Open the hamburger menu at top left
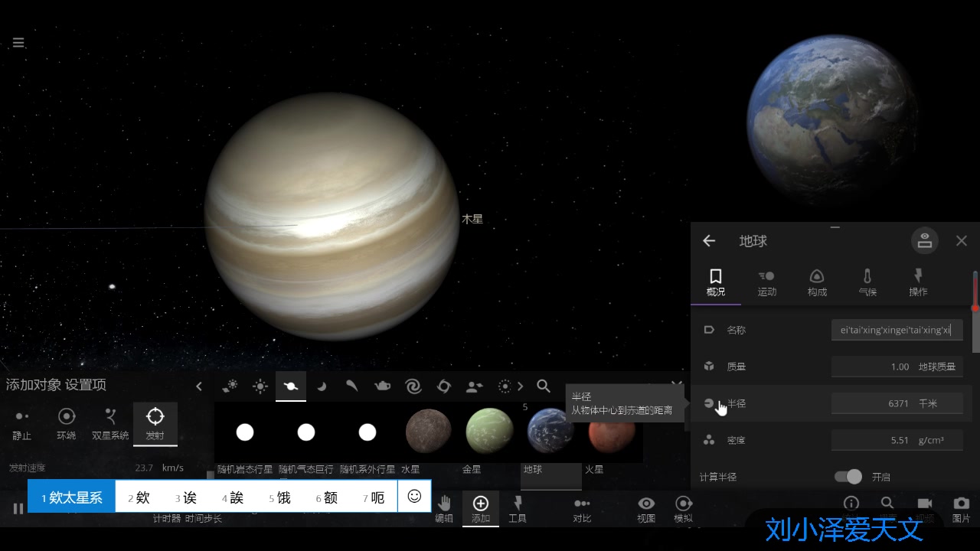The image size is (980, 551). [18, 42]
